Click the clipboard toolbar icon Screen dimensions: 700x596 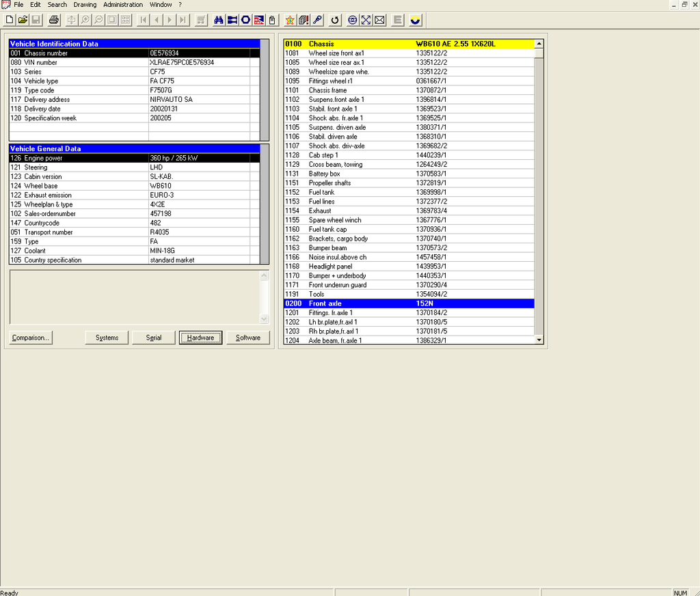tap(272, 20)
